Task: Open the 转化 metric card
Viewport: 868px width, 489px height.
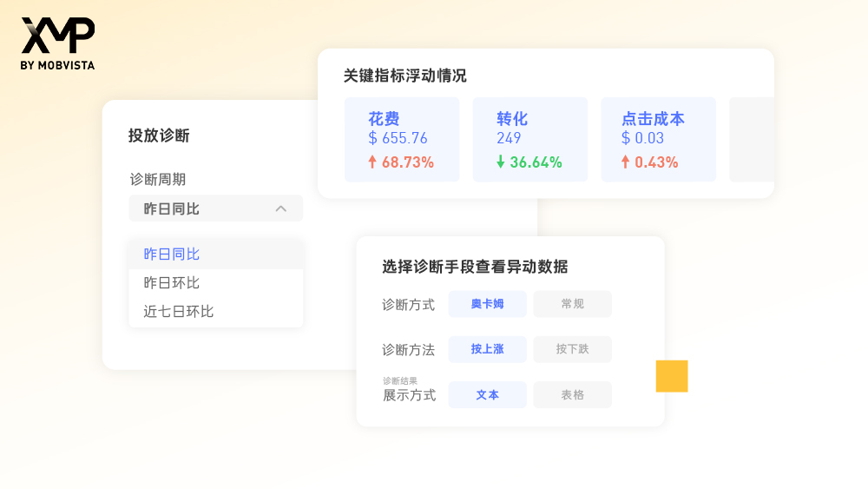Action: pyautogui.click(x=530, y=140)
